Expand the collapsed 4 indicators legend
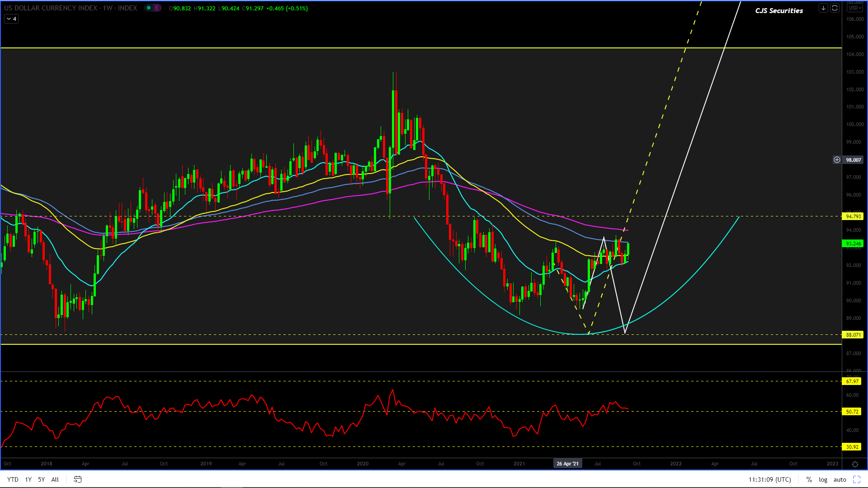 click(11, 19)
